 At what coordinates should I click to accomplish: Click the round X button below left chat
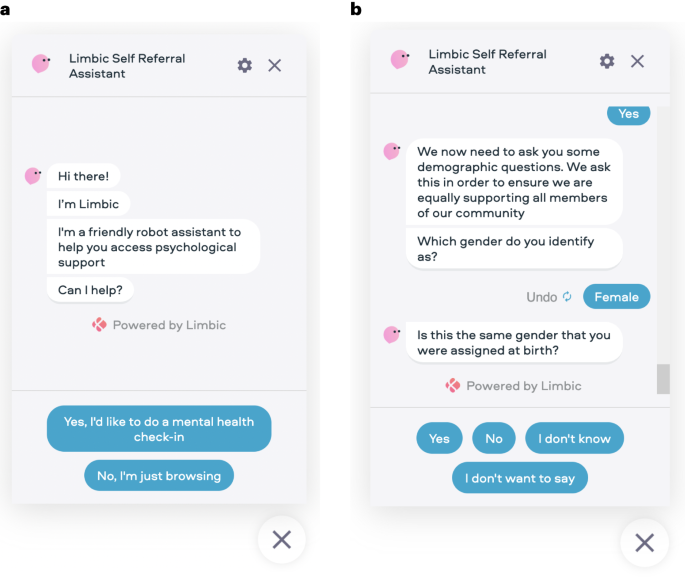click(282, 540)
